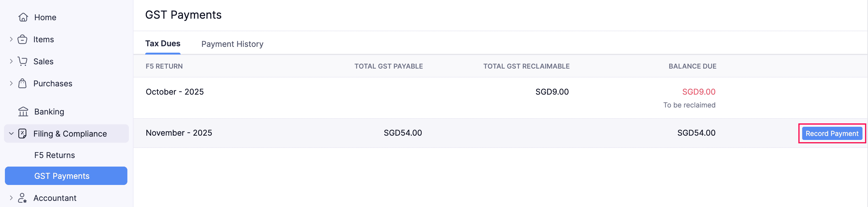Click the Home icon in sidebar
This screenshot has height=207, width=868.
(23, 17)
